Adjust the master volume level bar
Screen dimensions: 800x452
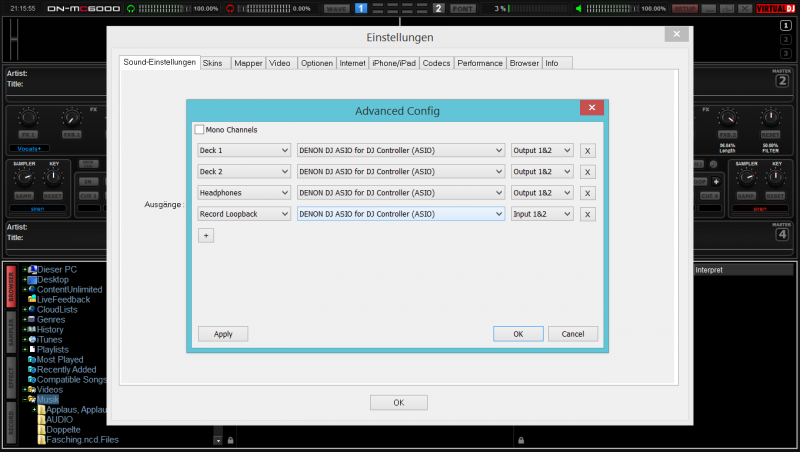[612, 9]
